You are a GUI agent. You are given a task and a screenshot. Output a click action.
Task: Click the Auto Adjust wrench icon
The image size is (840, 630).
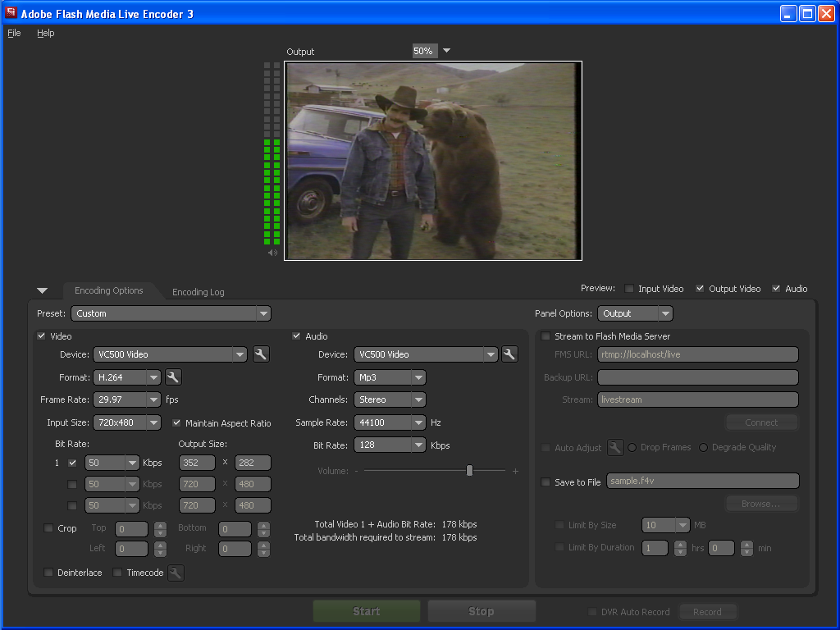point(615,448)
